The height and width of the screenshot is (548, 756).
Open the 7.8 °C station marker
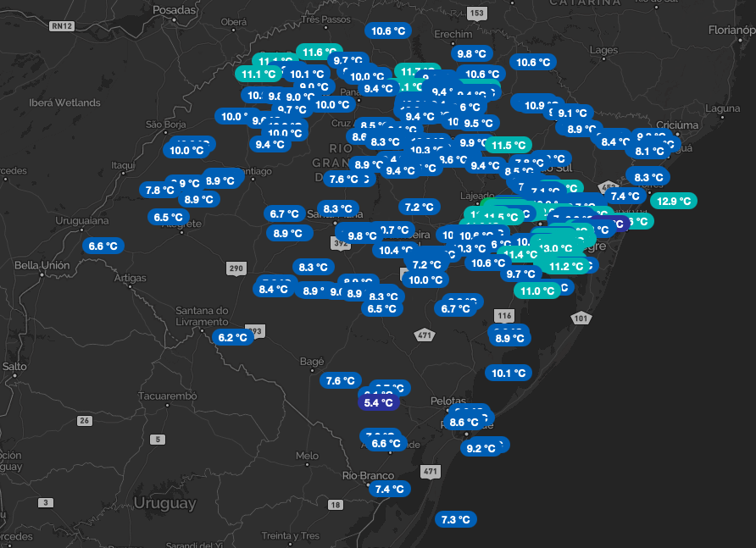click(160, 190)
